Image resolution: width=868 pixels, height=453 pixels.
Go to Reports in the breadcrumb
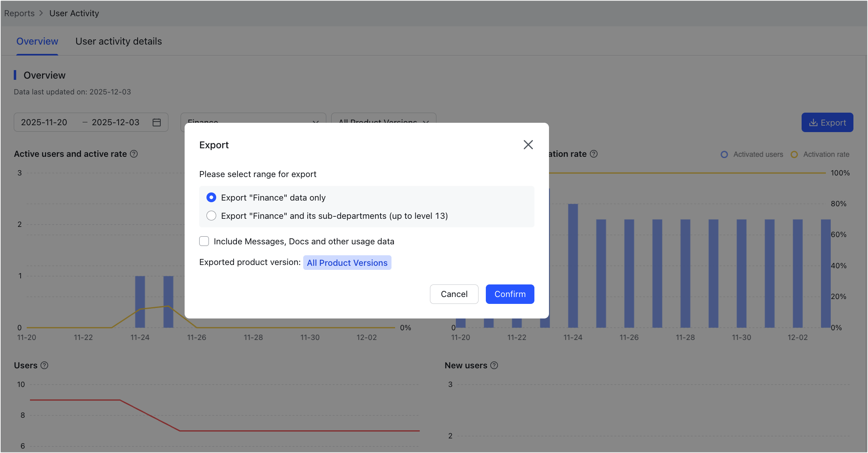coord(19,13)
